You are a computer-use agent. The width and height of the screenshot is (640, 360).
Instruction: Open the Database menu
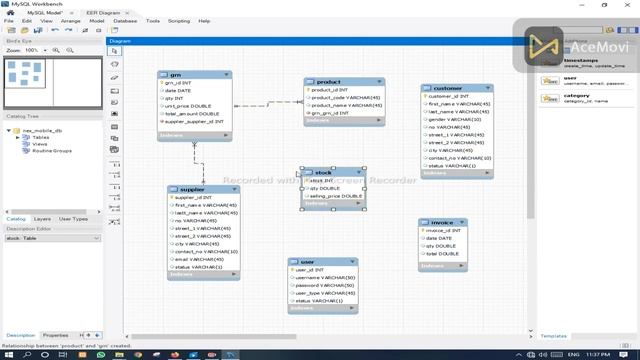point(125,21)
